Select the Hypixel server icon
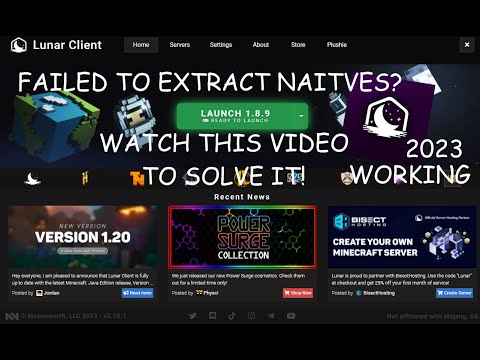480x360 pixels. pyautogui.click(x=85, y=178)
